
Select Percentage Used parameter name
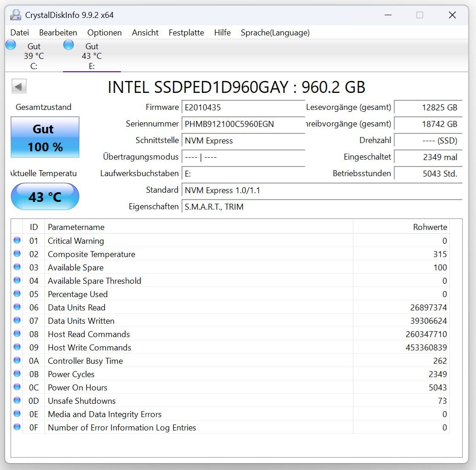tap(78, 294)
